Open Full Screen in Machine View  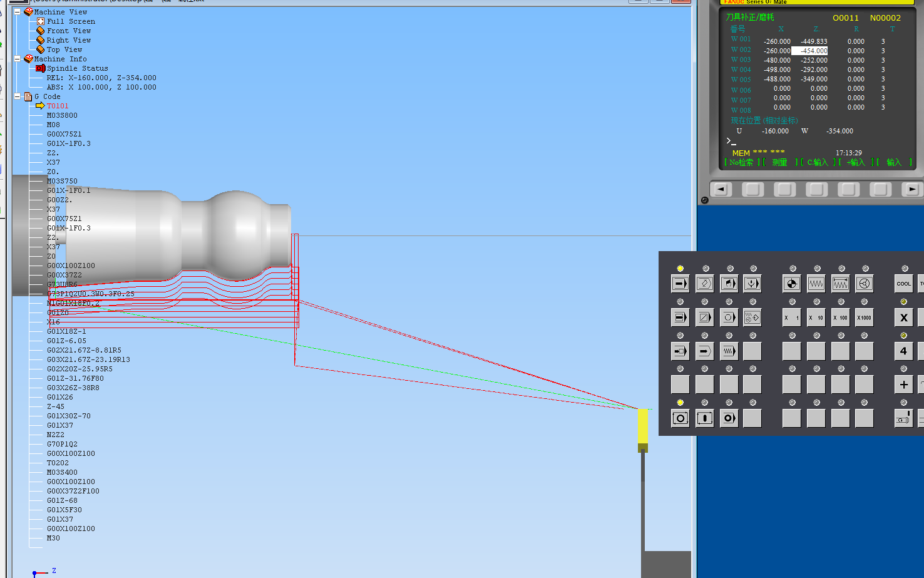(71, 21)
